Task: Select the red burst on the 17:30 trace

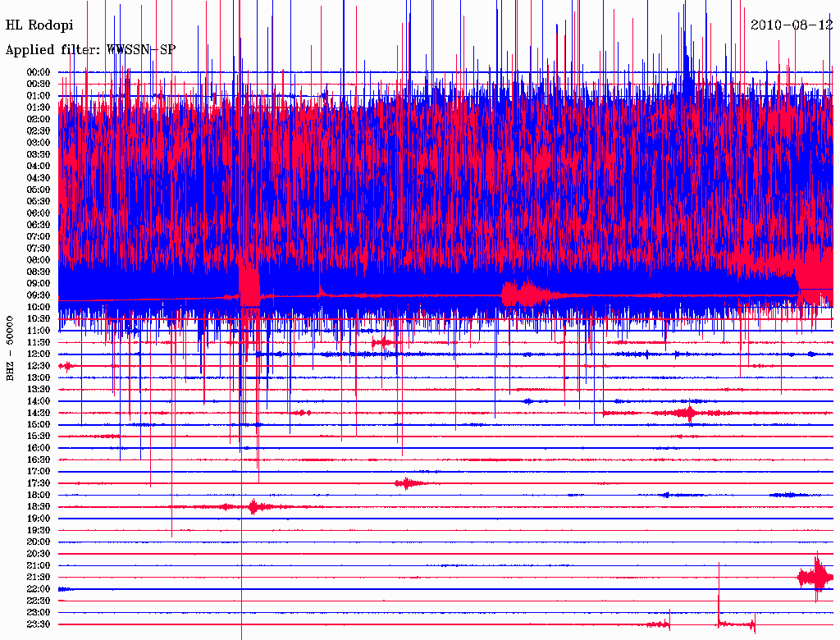Action: click(x=408, y=483)
